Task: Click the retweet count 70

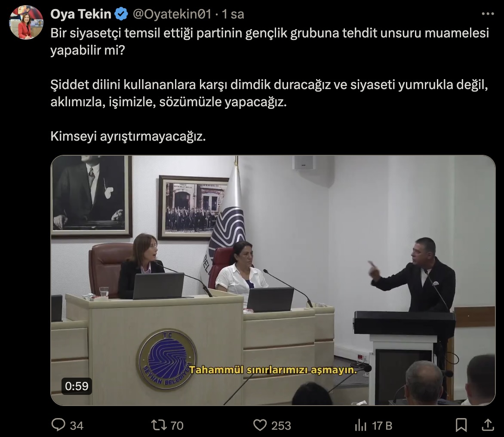Action: (x=177, y=425)
